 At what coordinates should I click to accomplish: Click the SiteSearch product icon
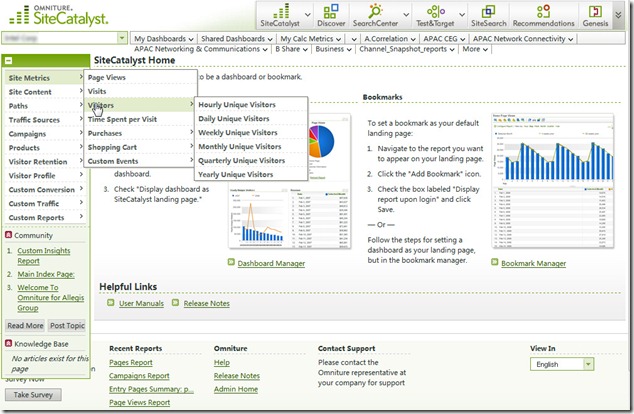[487, 14]
